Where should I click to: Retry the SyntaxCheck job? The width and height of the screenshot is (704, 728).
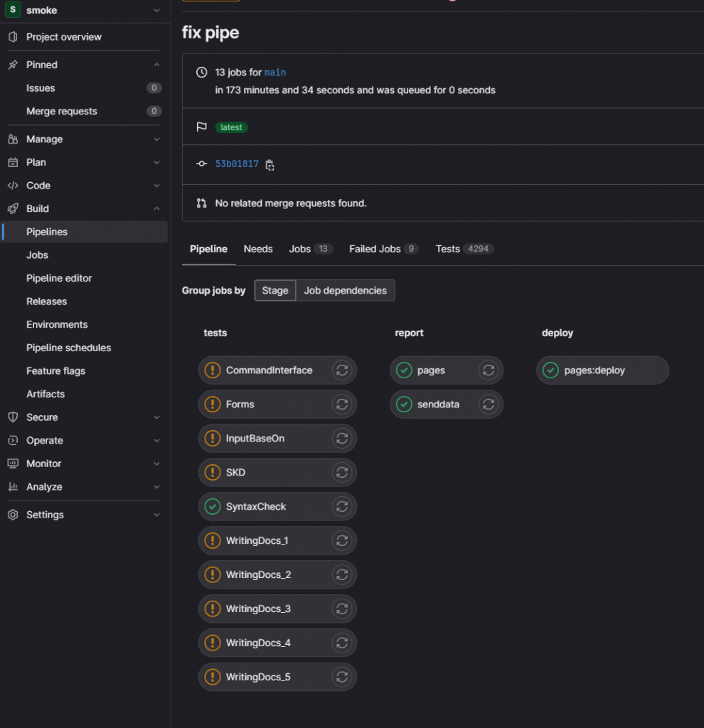tap(342, 507)
